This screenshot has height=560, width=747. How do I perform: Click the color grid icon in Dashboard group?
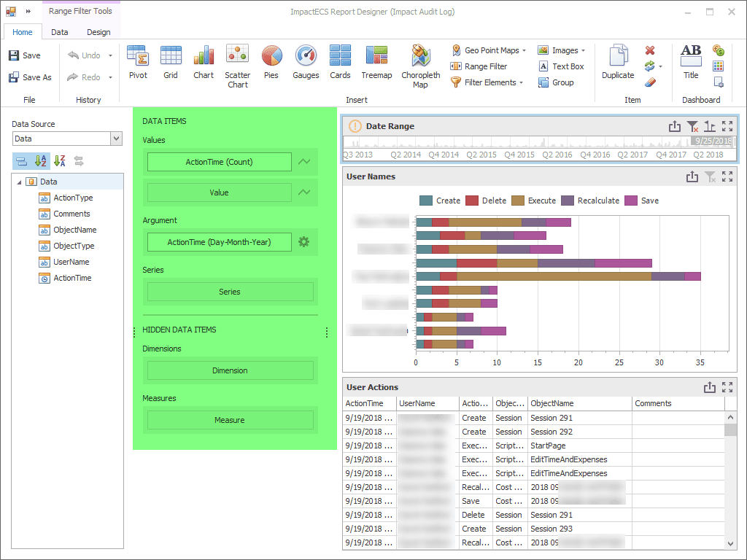click(x=719, y=66)
